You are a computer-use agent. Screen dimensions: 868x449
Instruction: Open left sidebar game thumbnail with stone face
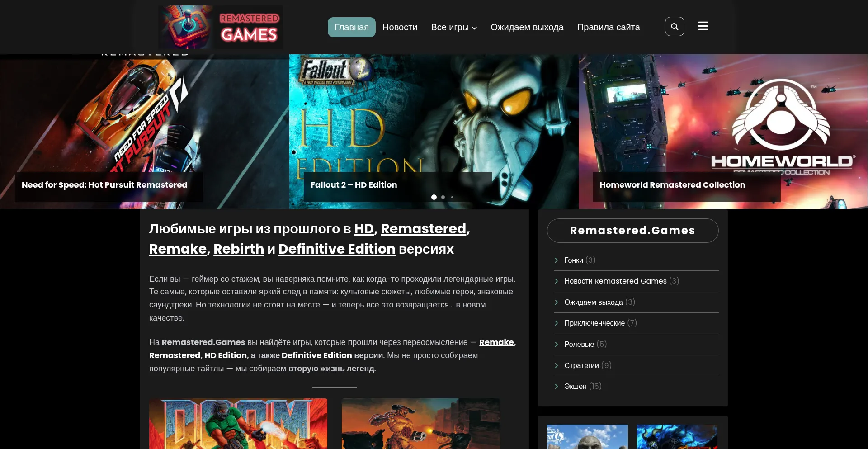tap(587, 437)
